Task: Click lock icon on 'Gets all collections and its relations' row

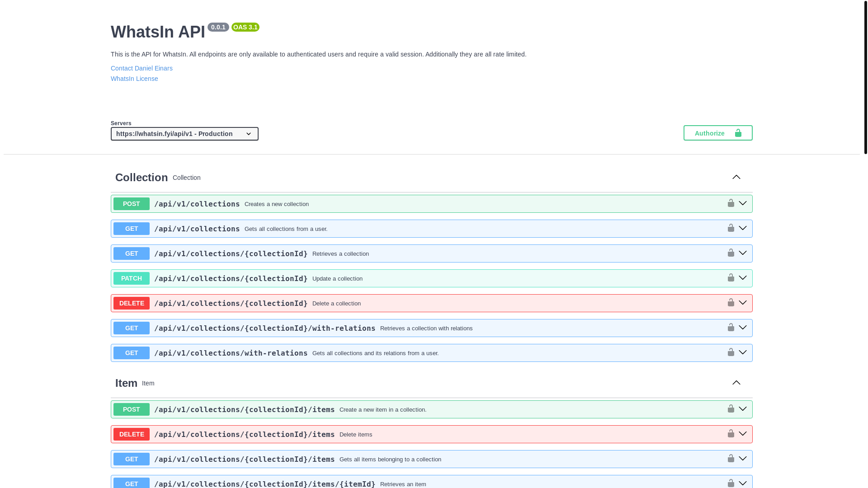Action: [731, 352]
